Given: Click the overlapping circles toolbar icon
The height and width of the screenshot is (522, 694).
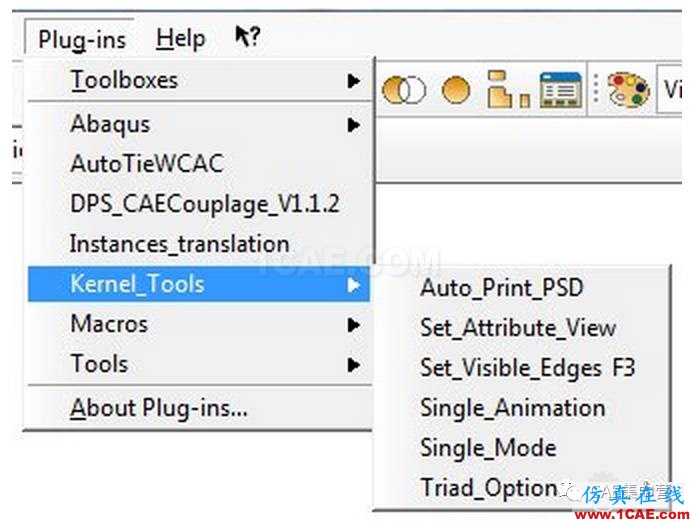Looking at the screenshot, I should click(x=403, y=90).
